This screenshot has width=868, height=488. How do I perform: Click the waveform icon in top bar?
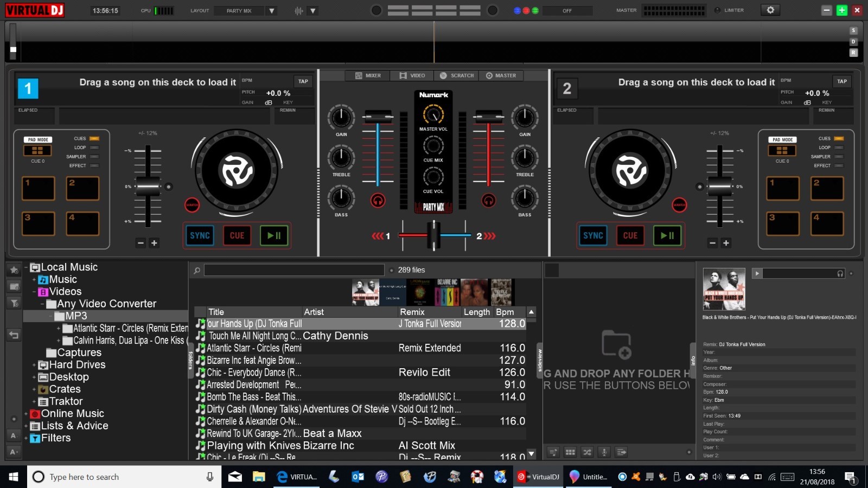tap(298, 10)
